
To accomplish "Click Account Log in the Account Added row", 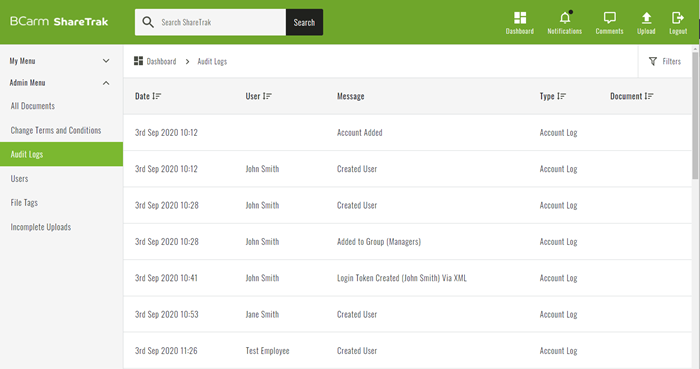I will [558, 133].
